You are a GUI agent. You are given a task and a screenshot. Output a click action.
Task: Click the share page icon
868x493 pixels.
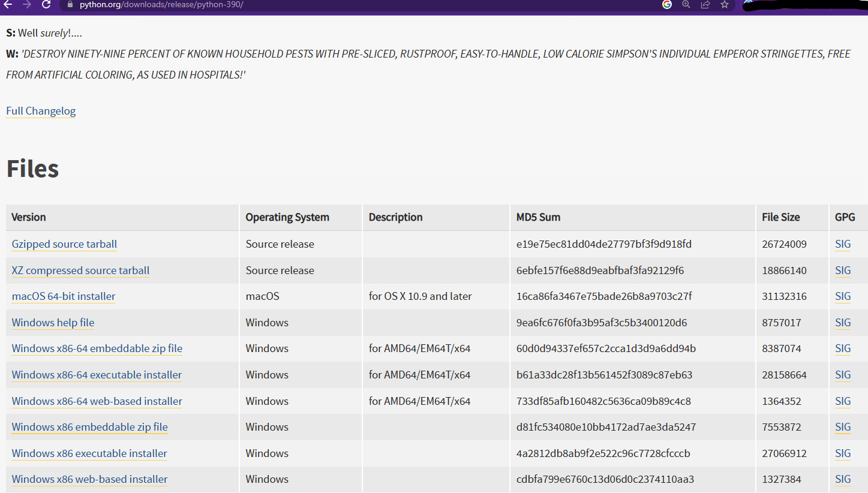[705, 4]
